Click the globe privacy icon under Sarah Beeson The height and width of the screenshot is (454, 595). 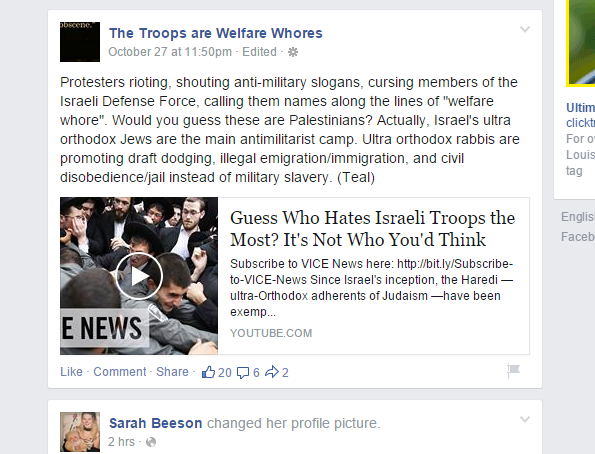click(151, 442)
